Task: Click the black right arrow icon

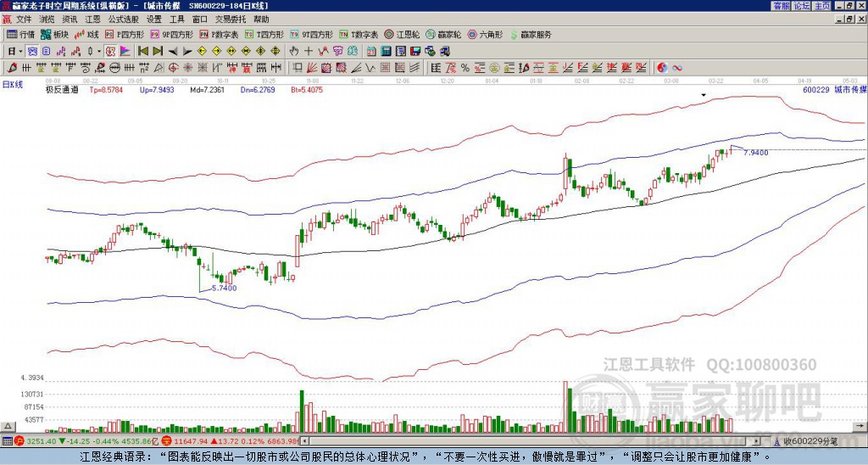Action: pos(187,51)
